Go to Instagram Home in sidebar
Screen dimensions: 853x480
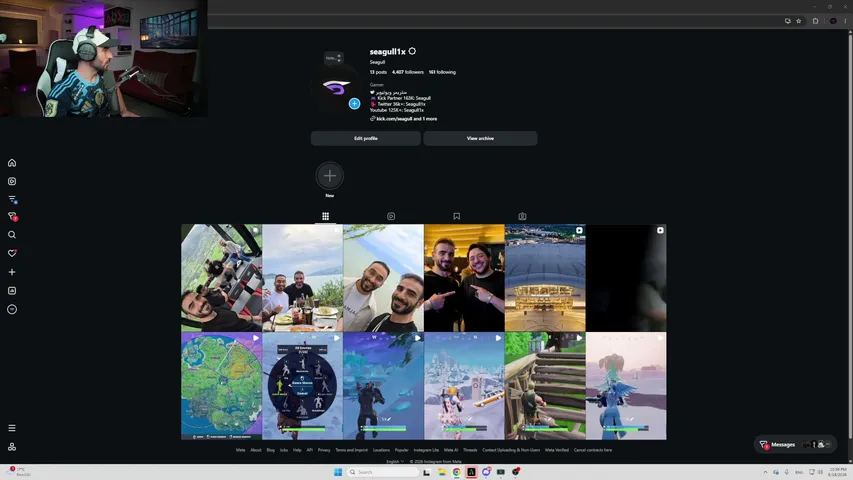pyautogui.click(x=12, y=163)
